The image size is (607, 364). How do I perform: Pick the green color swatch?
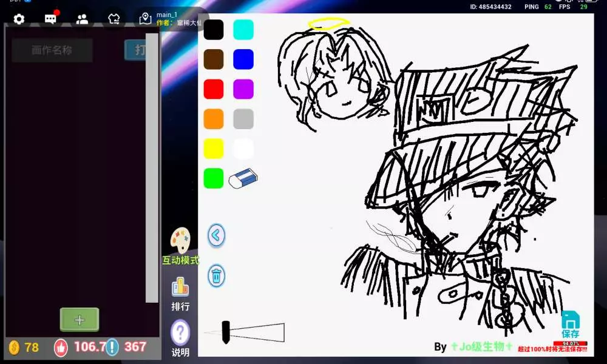point(214,178)
